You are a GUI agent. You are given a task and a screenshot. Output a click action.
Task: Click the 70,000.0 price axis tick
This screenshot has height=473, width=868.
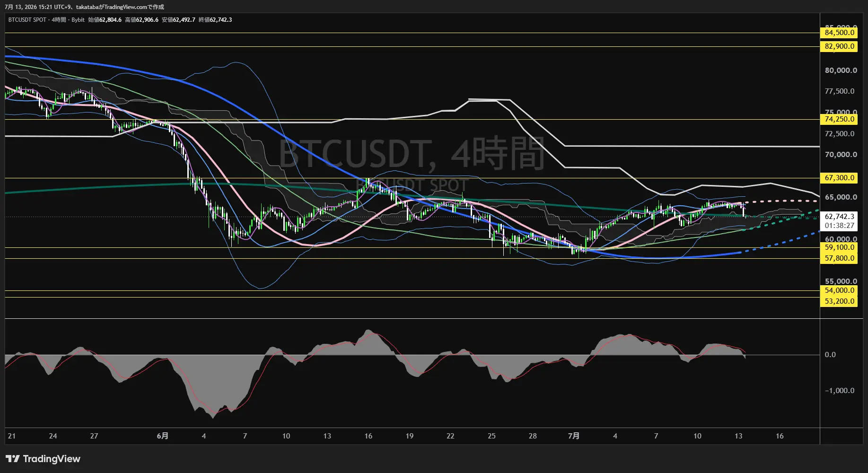pos(841,155)
